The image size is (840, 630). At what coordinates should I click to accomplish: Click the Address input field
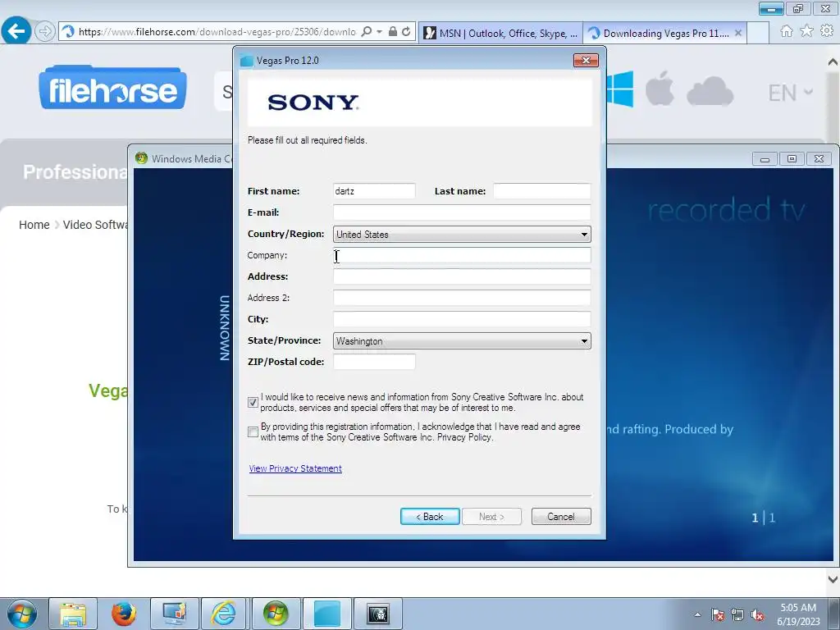(x=462, y=276)
